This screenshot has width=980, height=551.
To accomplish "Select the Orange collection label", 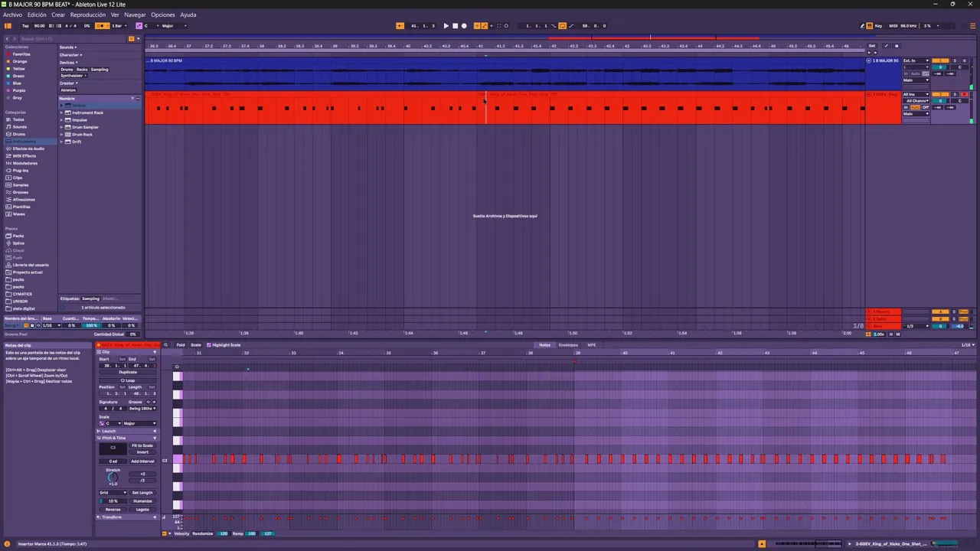I will pyautogui.click(x=20, y=61).
